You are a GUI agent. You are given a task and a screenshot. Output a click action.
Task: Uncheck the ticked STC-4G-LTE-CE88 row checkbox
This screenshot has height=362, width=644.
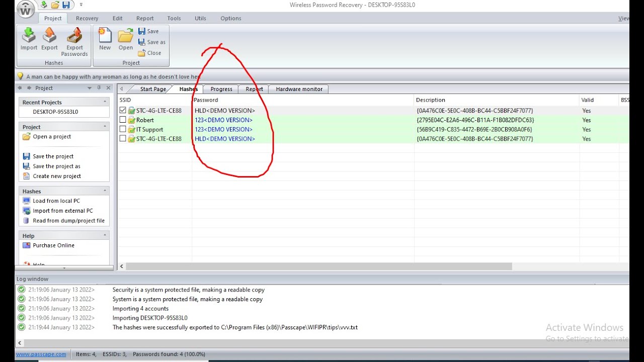pyautogui.click(x=123, y=110)
